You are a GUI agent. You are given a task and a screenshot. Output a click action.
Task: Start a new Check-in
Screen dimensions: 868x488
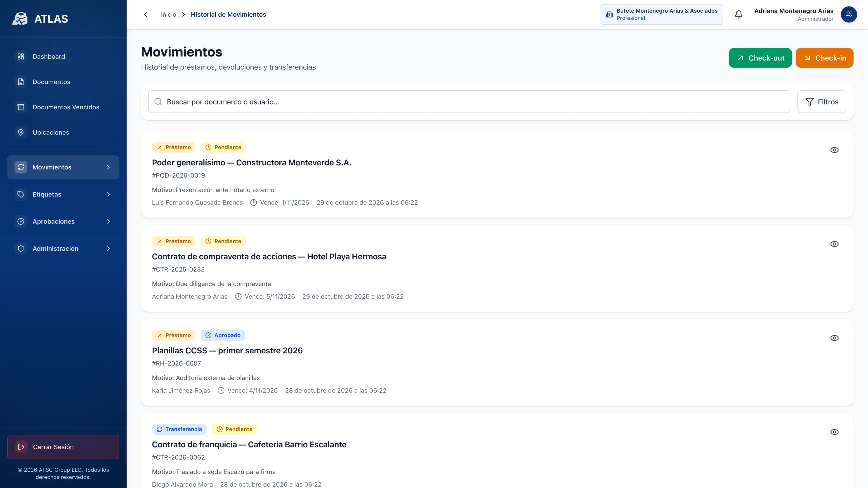point(824,58)
